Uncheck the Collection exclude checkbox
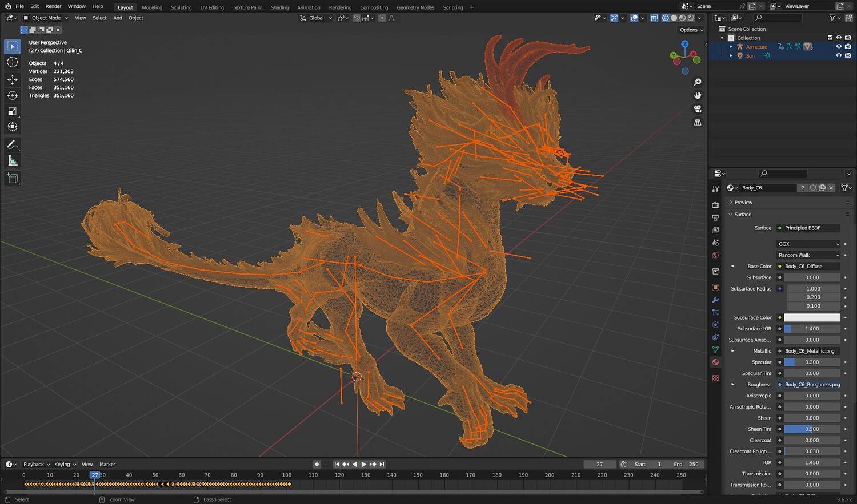 (x=830, y=38)
